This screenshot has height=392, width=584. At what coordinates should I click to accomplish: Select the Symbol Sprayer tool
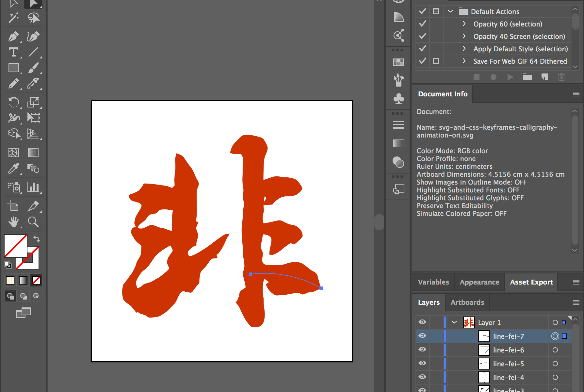pos(14,187)
